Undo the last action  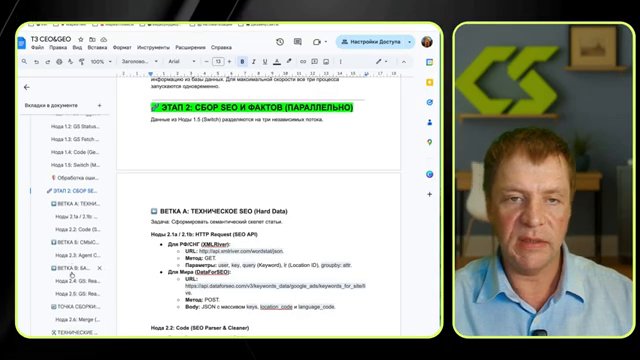point(36,62)
